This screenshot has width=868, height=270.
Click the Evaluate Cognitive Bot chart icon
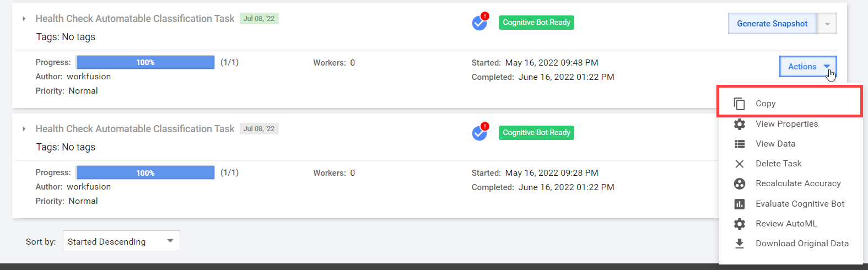pyautogui.click(x=740, y=204)
